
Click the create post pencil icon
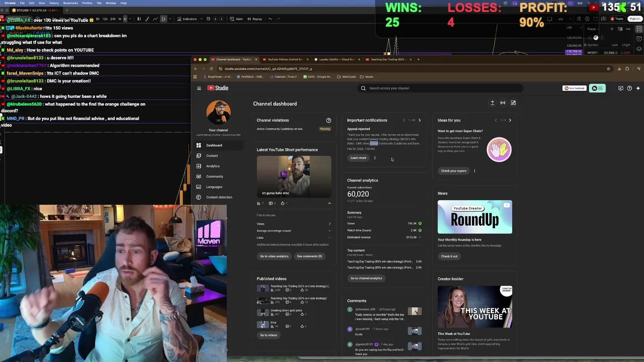point(513,103)
